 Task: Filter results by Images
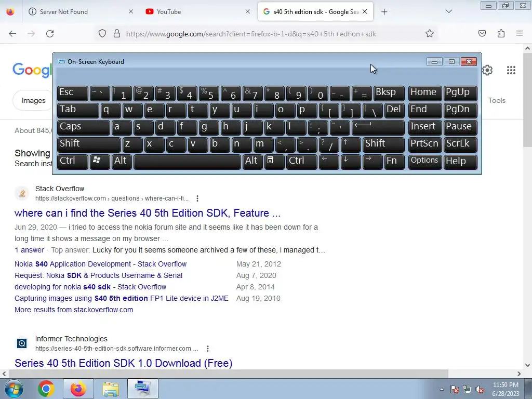[x=33, y=100]
